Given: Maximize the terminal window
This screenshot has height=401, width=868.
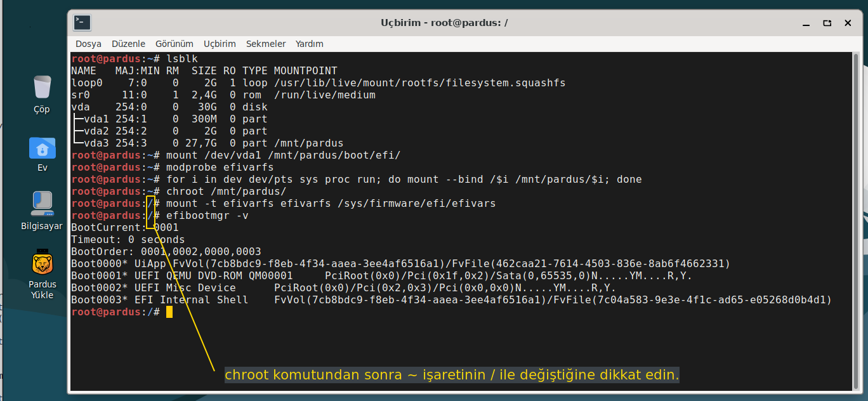Looking at the screenshot, I should coord(827,23).
